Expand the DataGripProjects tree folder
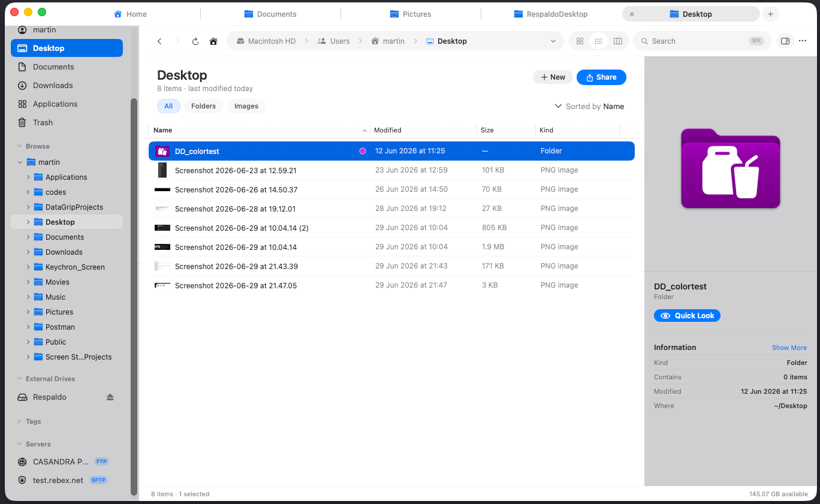820x504 pixels. click(x=28, y=207)
